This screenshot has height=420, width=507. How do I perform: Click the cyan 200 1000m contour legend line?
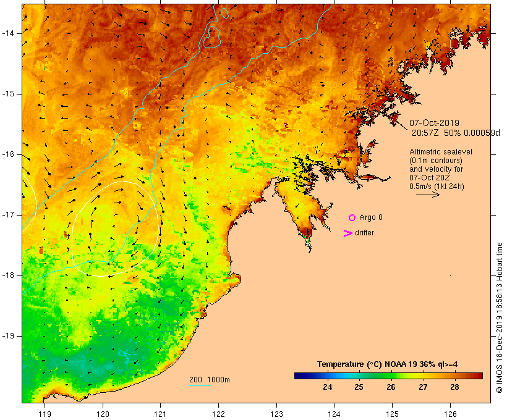(200, 385)
